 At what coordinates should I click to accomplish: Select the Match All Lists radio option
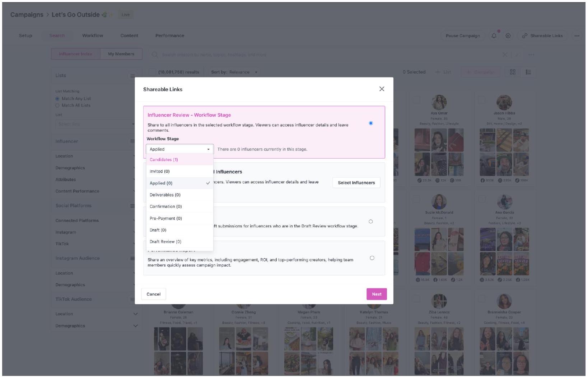(57, 105)
